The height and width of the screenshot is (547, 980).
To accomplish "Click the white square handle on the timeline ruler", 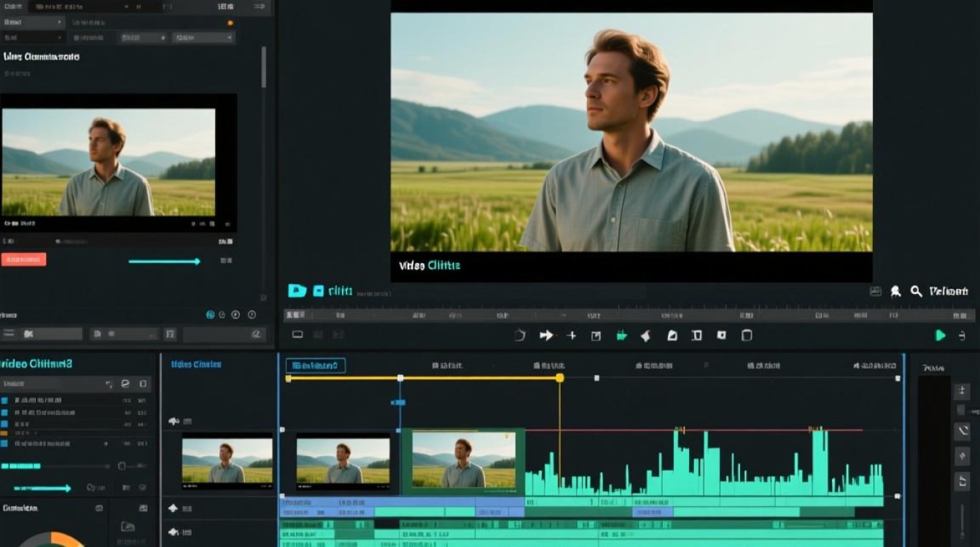I will (400, 378).
